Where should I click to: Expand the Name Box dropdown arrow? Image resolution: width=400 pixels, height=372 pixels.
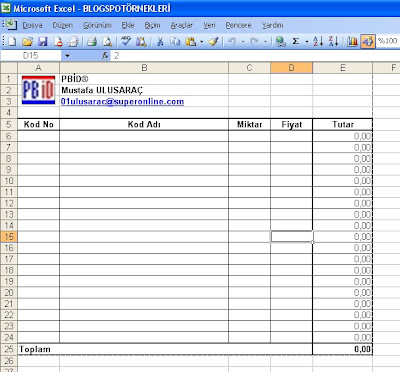tap(67, 56)
